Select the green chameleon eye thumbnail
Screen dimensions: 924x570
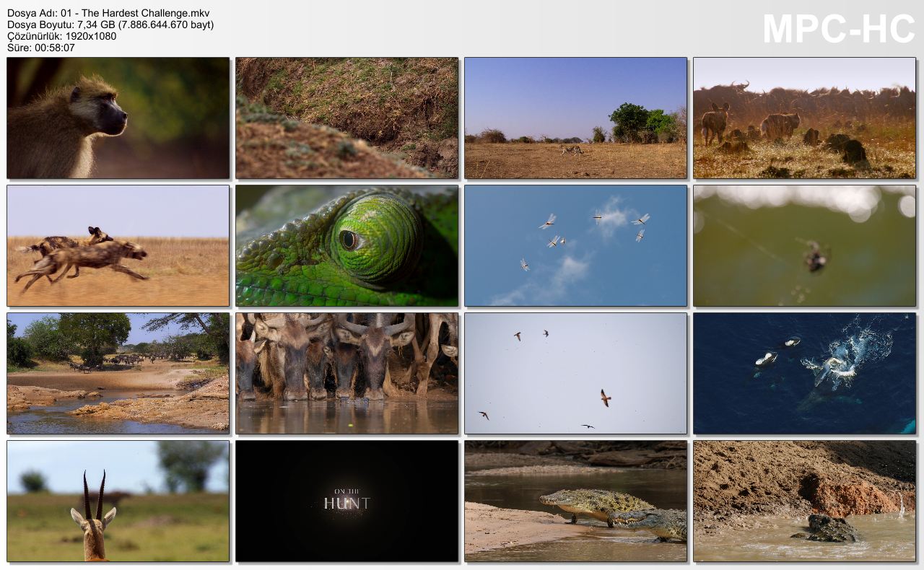[x=347, y=246]
